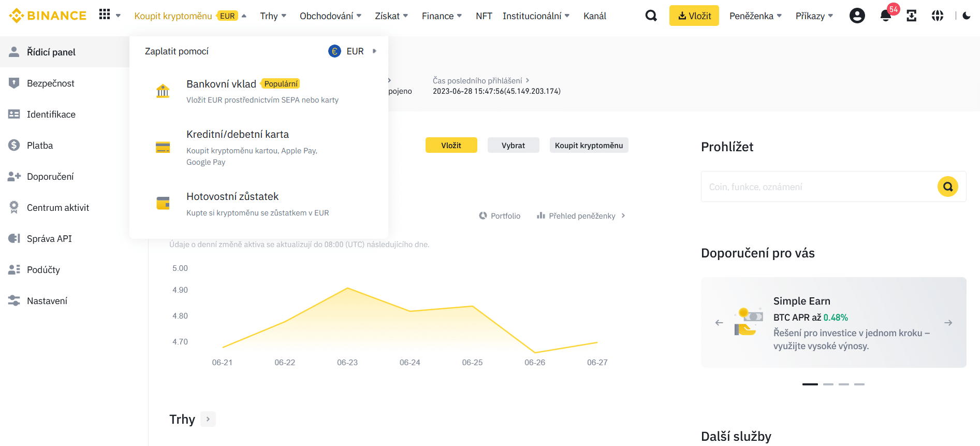Open the apps grid menu icon
980x446 pixels.
click(x=105, y=15)
